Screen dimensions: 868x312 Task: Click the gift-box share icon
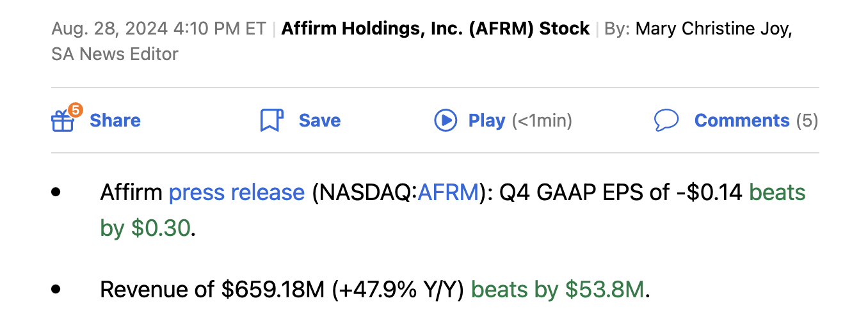[x=63, y=121]
